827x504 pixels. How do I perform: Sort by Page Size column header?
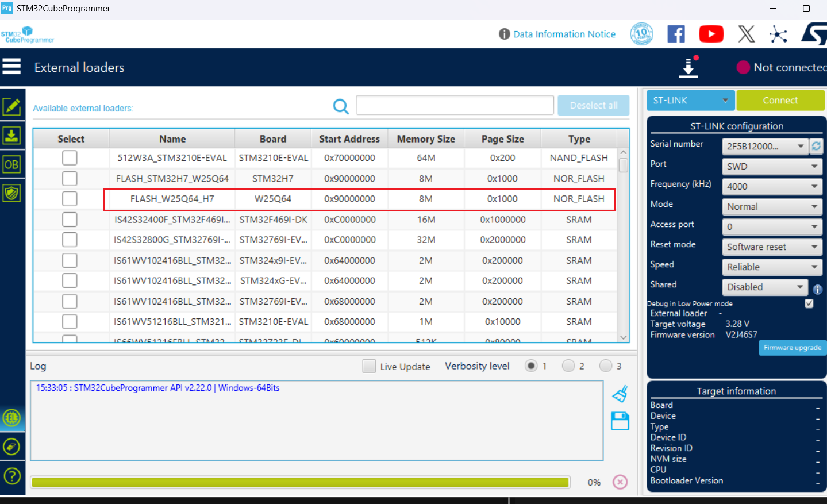503,139
